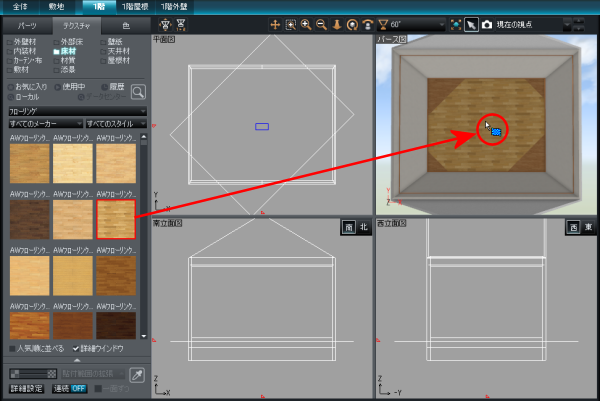This screenshot has height=401, width=600.
Task: Click the camera snapshot icon
Action: 487,23
